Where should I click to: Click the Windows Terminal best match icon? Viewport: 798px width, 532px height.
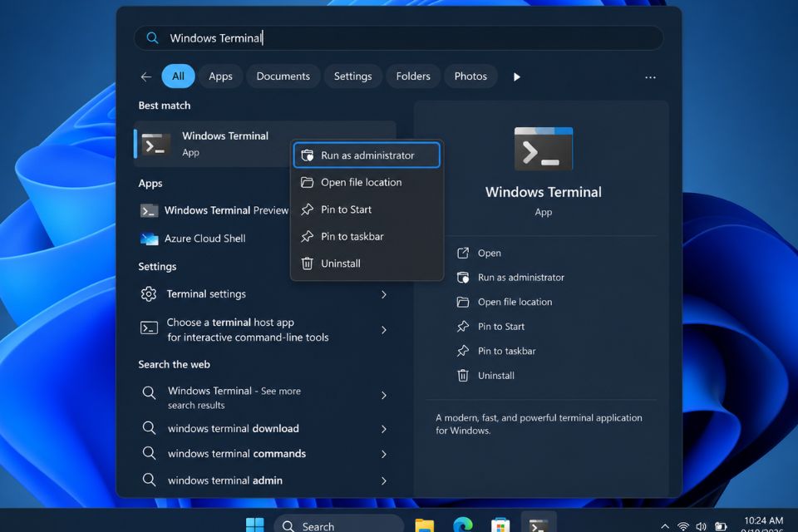[155, 145]
